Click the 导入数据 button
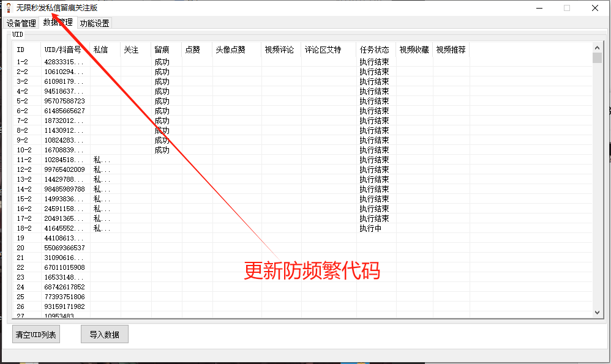The height and width of the screenshot is (364, 611). (x=104, y=334)
